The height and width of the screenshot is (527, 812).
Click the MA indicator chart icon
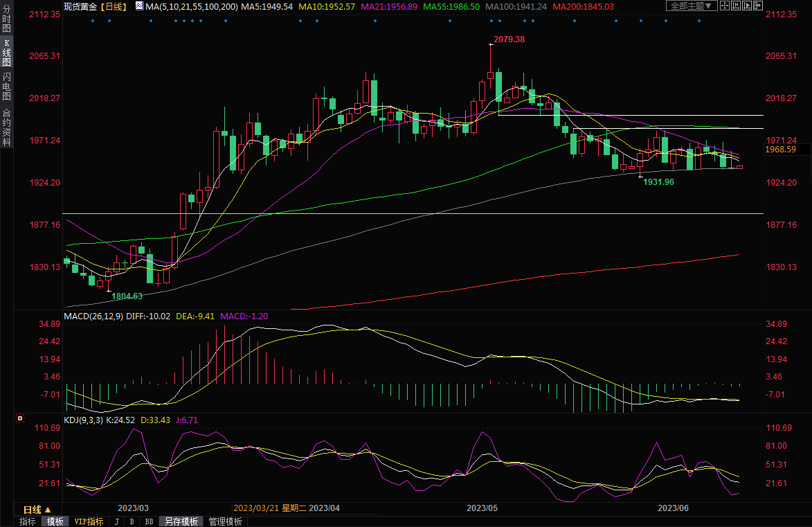click(140, 6)
